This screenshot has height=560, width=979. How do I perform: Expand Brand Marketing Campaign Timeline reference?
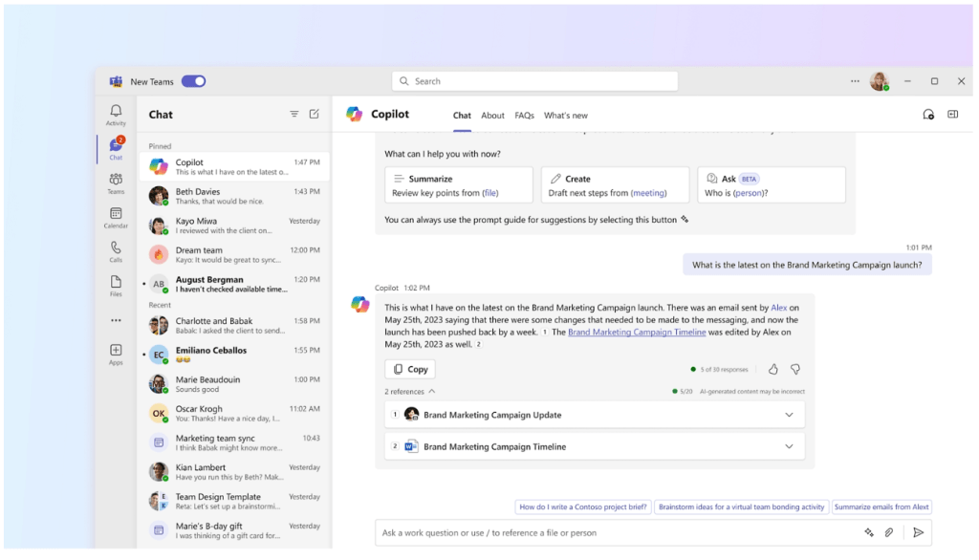[x=789, y=446]
